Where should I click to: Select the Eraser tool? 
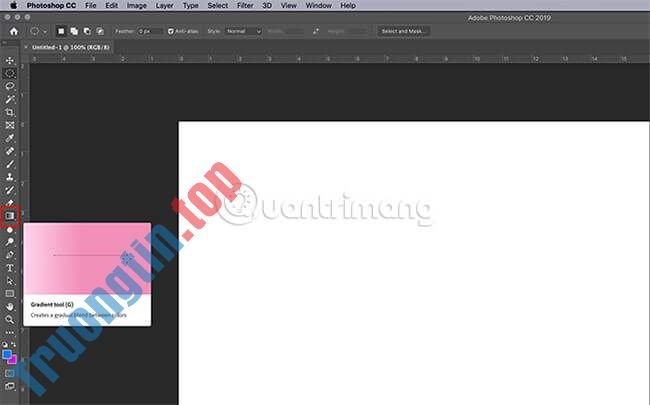(x=10, y=203)
